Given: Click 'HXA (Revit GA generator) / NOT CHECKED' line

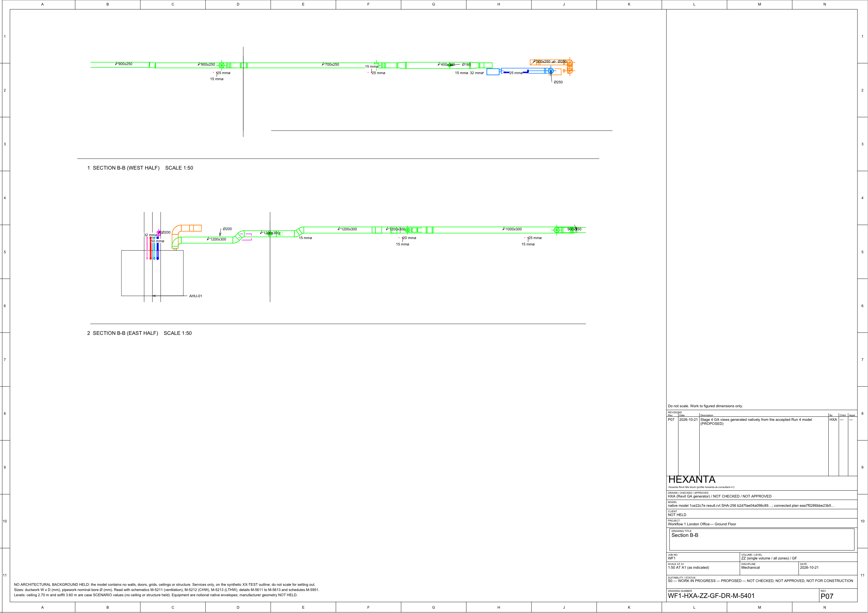Looking at the screenshot, I should click(x=719, y=496).
